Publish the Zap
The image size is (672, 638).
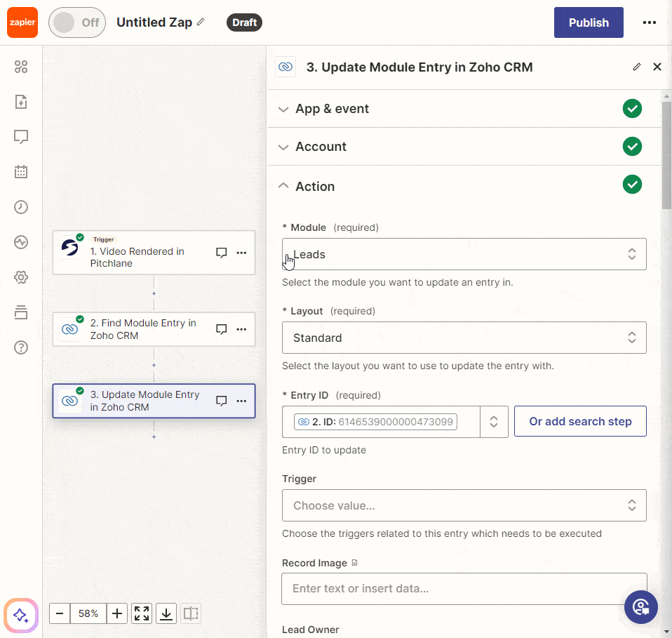click(x=589, y=22)
